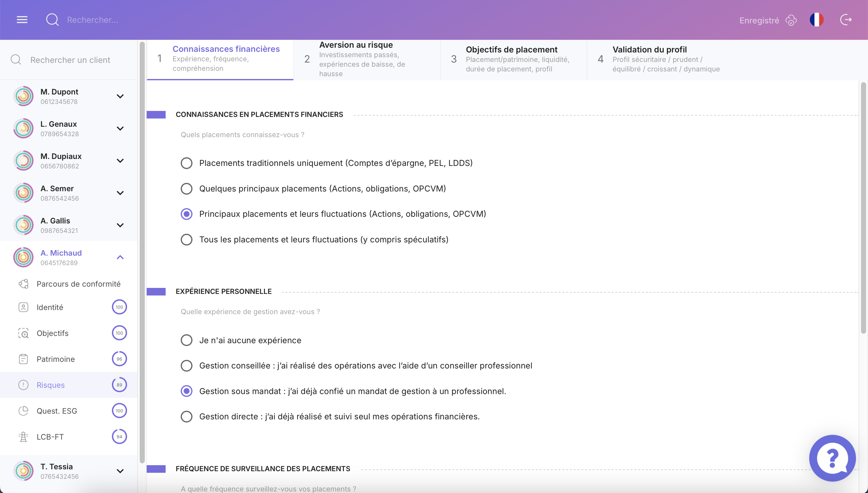The height and width of the screenshot is (493, 868).
Task: Open the hamburger navigation menu
Action: click(x=21, y=19)
